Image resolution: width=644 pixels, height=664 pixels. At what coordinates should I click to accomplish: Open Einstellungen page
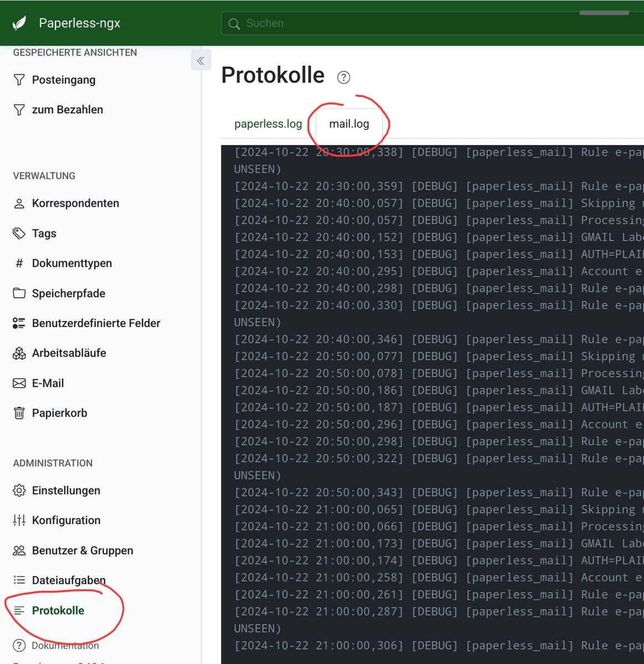point(66,490)
